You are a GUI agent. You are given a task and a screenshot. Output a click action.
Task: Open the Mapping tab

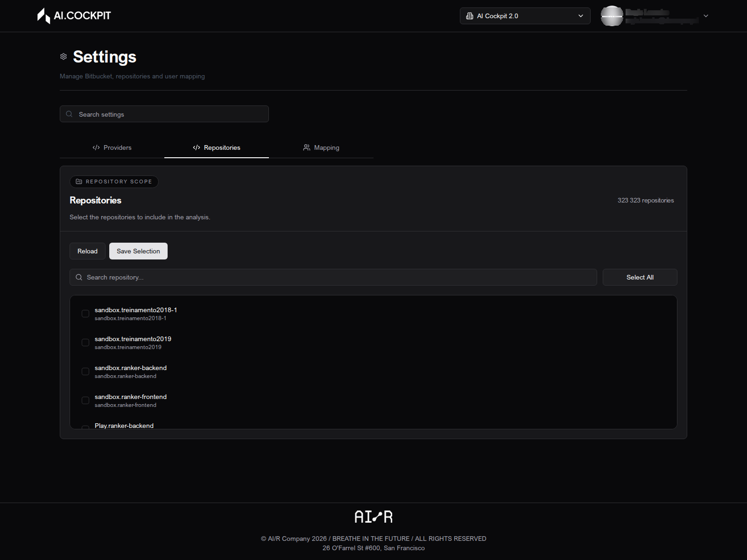coord(321,147)
